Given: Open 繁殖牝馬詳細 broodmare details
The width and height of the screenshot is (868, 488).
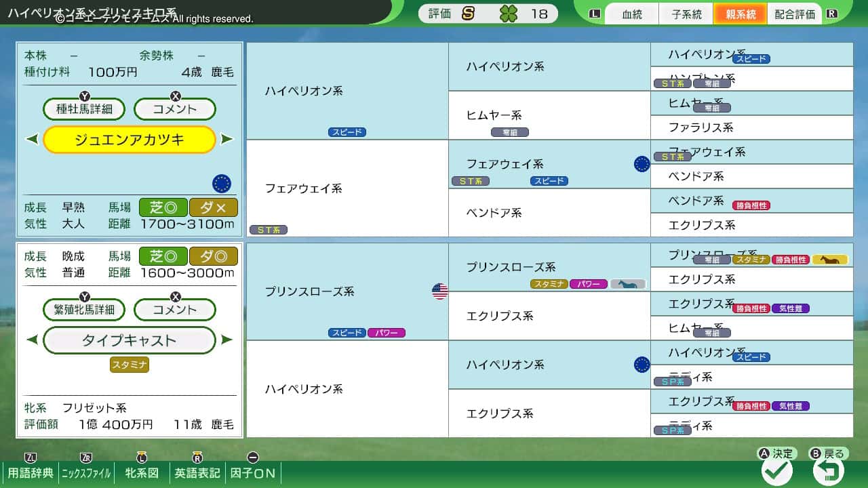Looking at the screenshot, I should (x=84, y=310).
